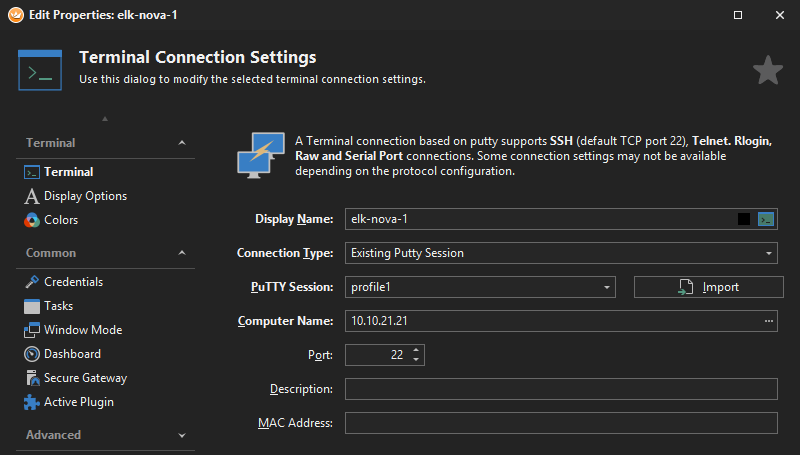Increase the Port number with up arrow
Image resolution: width=800 pixels, height=455 pixels.
(x=416, y=350)
